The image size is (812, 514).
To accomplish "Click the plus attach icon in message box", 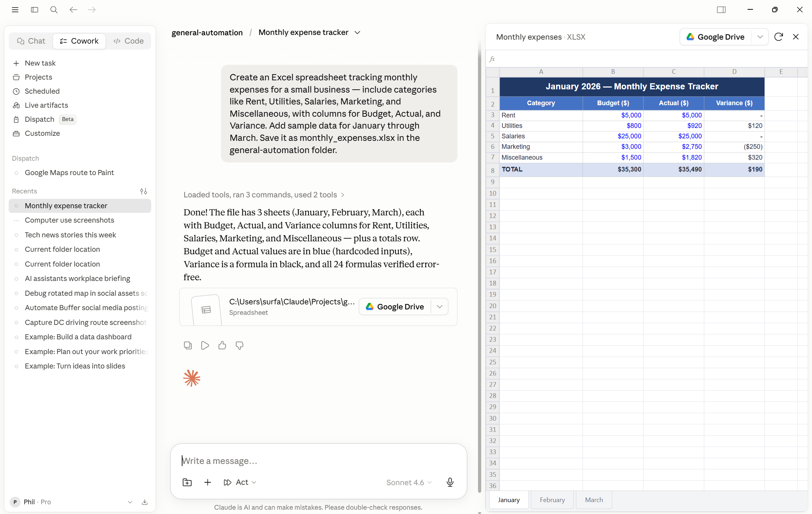I will tap(208, 482).
